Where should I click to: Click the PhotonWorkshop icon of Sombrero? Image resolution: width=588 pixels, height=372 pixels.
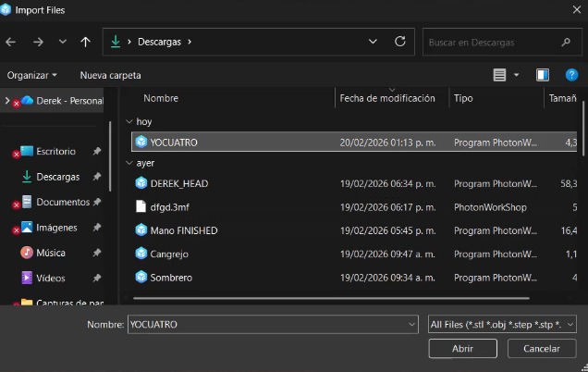click(x=141, y=277)
